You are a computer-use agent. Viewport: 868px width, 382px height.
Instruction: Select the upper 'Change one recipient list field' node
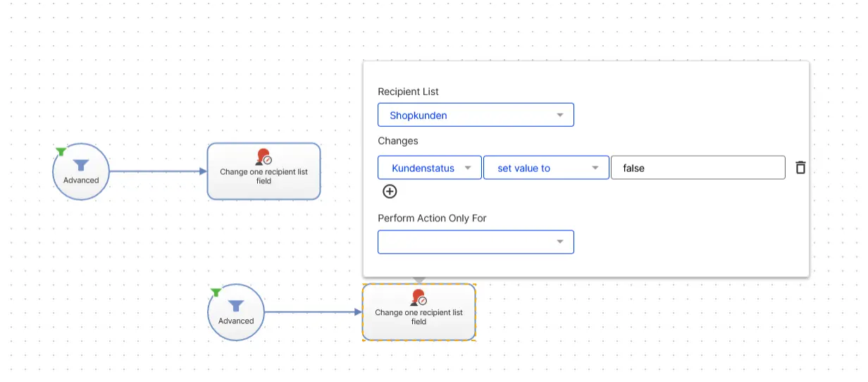coord(263,171)
